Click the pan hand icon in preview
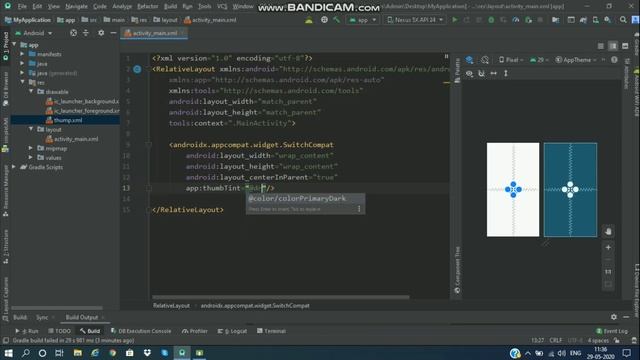The image size is (640, 360). click(x=608, y=231)
